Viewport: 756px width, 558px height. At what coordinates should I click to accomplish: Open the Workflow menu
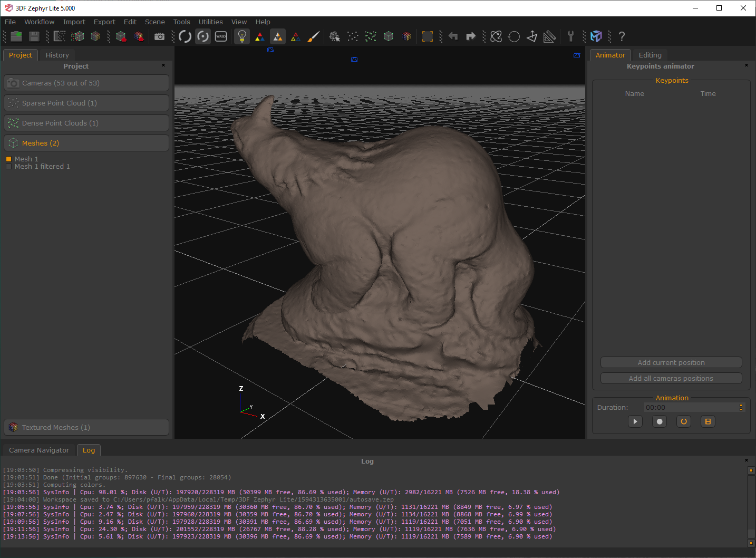point(39,22)
